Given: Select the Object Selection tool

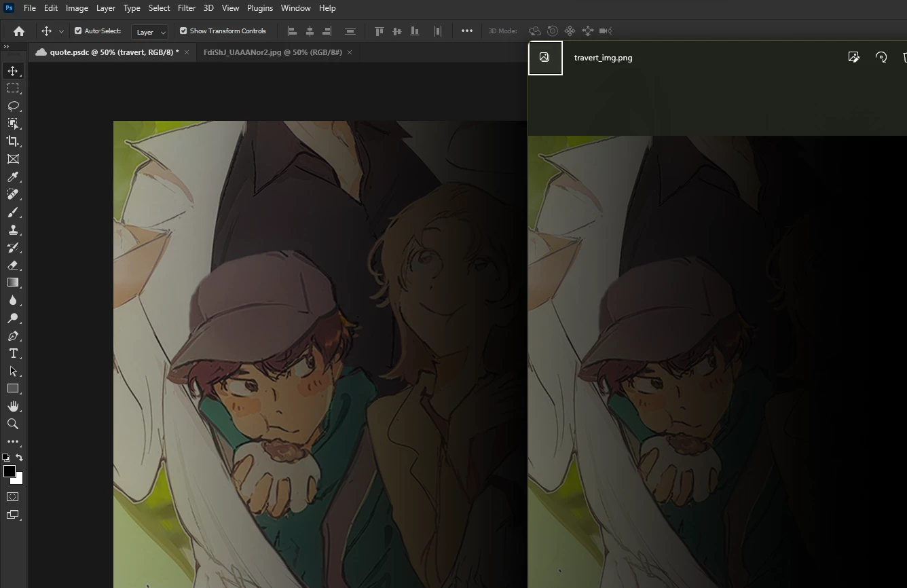Looking at the screenshot, I should click(x=13, y=124).
